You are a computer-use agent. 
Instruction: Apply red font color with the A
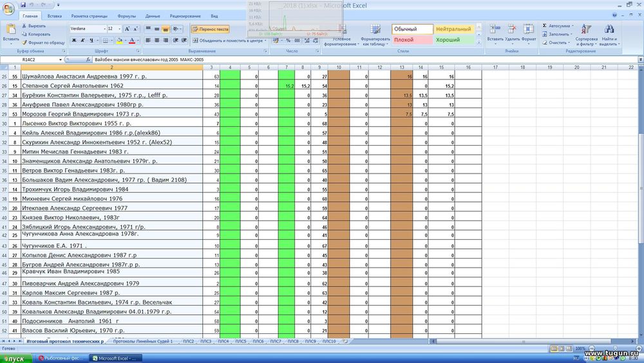pos(132,40)
